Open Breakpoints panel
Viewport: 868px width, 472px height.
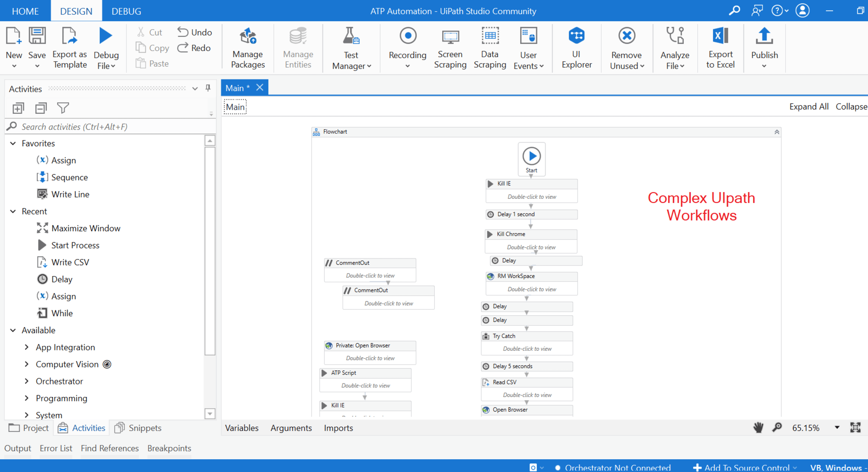(169, 448)
